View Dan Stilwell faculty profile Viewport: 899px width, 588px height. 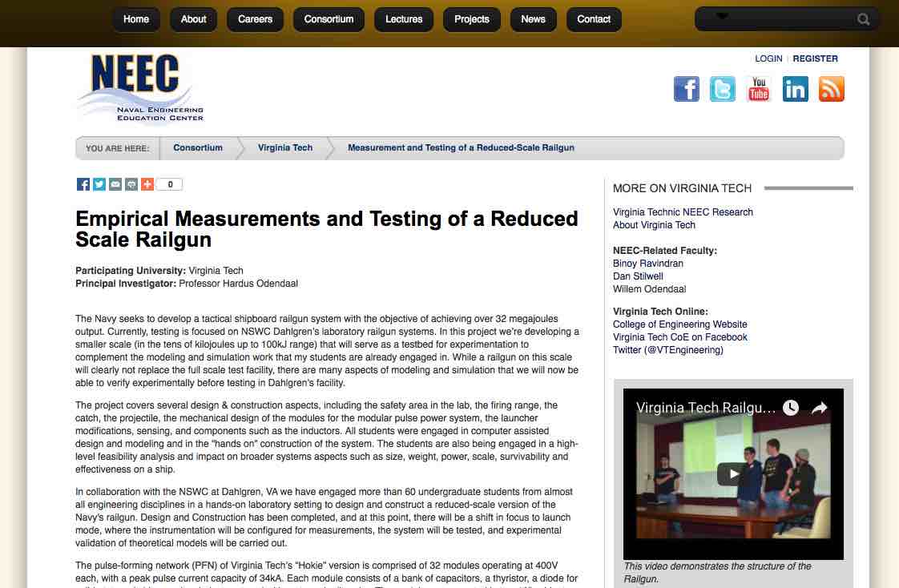[638, 276]
